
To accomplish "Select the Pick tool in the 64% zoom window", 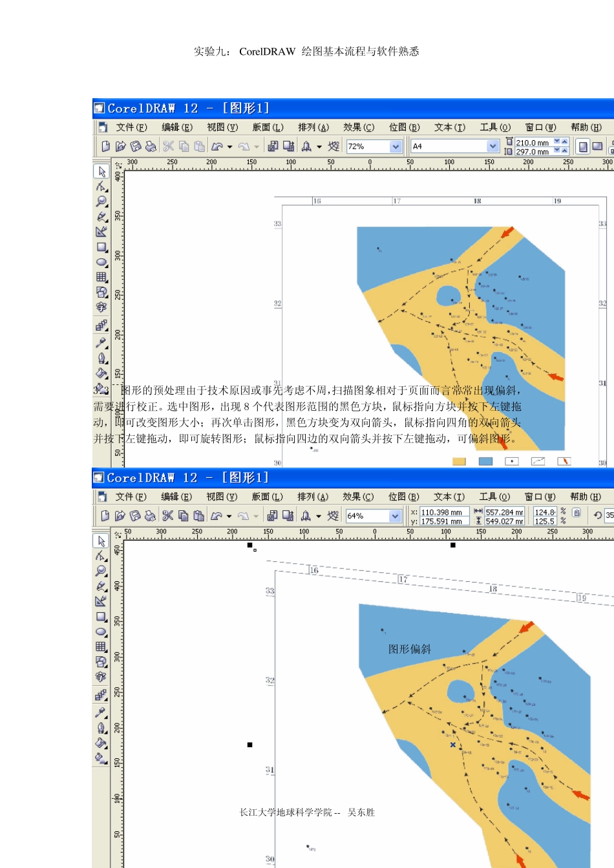I will [x=101, y=541].
